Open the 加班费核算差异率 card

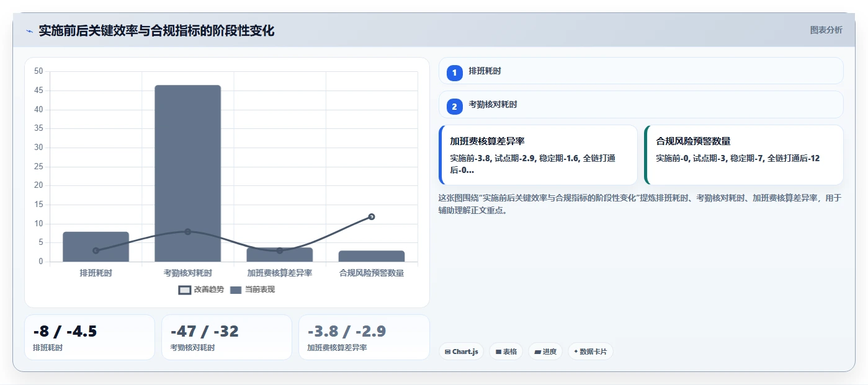pos(538,155)
